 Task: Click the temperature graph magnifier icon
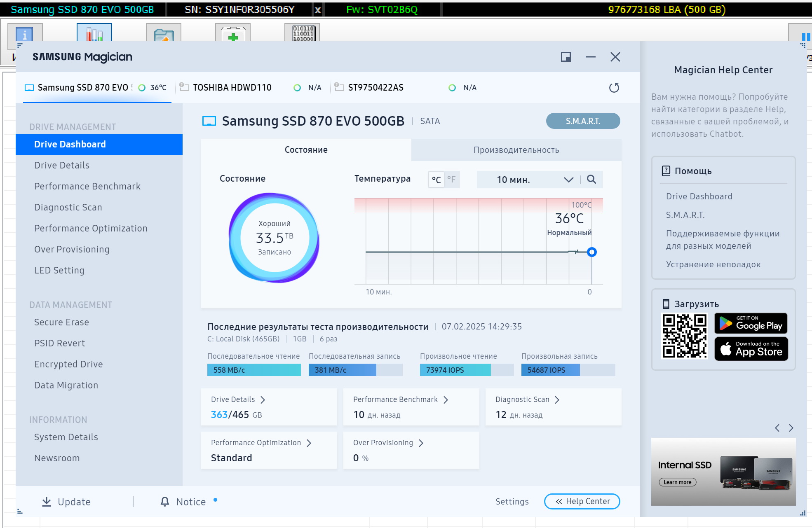click(x=591, y=180)
